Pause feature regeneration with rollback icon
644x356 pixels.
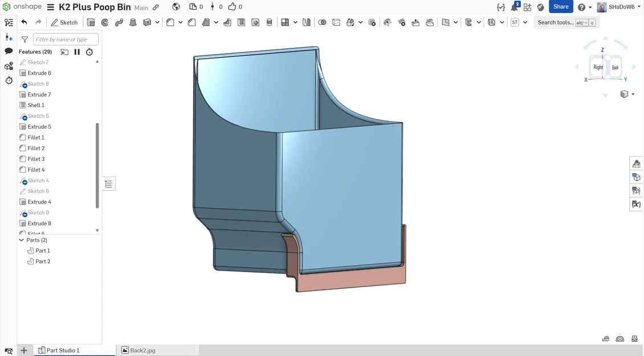(x=77, y=52)
